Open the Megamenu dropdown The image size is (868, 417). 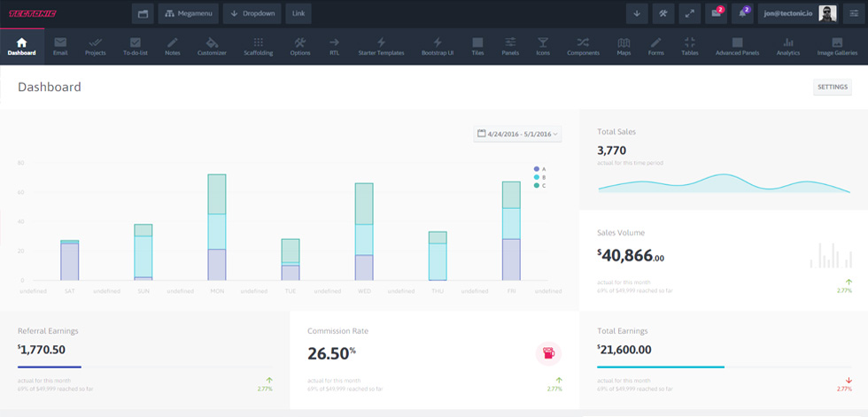pos(188,14)
